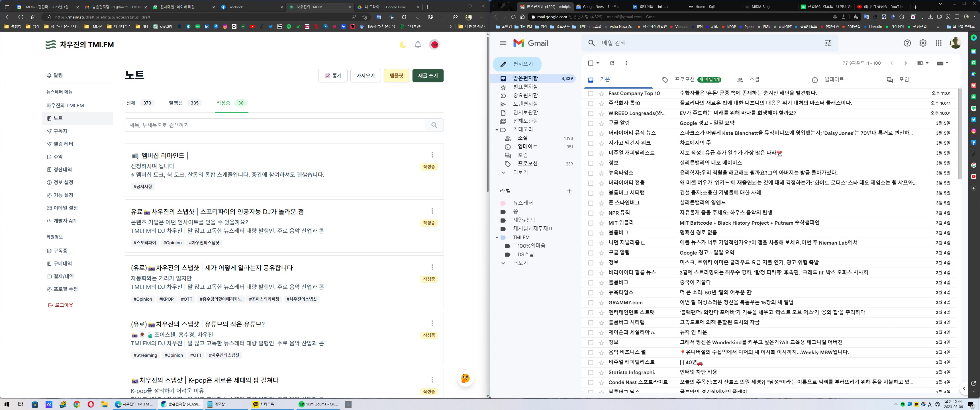The width and height of the screenshot is (980, 410).
Task: Check the 주식회사 톱10 email checkbox
Action: 591,103
